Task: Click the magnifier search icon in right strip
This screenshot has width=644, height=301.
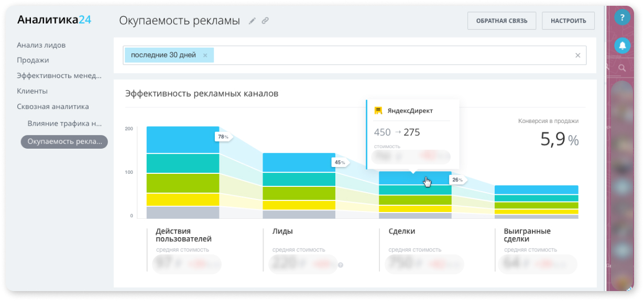Action: tap(622, 68)
